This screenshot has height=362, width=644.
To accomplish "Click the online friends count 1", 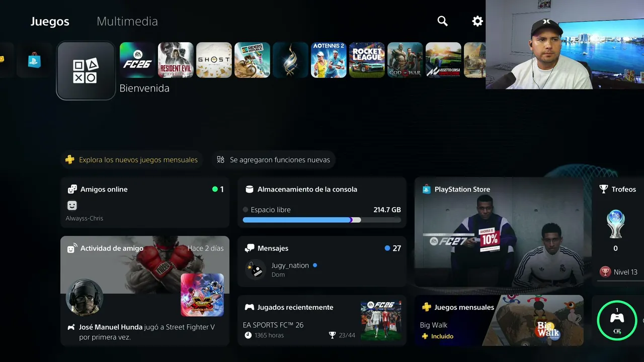I will 222,190.
